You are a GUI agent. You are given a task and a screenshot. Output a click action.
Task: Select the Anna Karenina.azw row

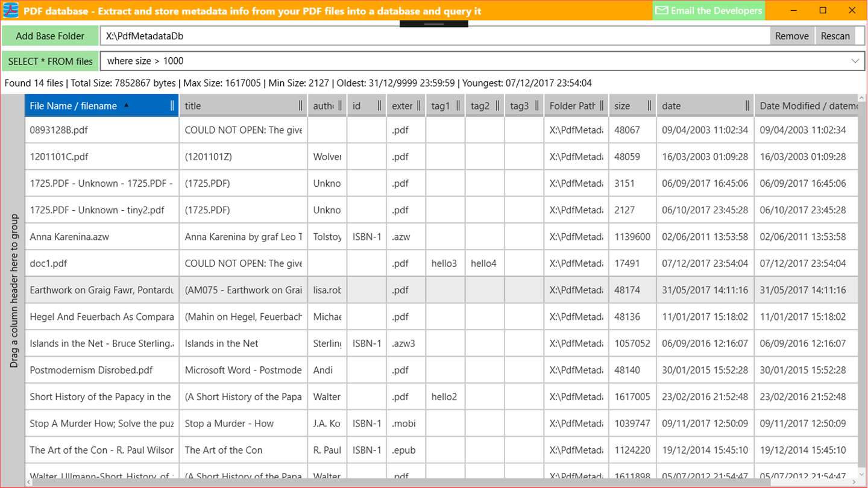[441, 237]
